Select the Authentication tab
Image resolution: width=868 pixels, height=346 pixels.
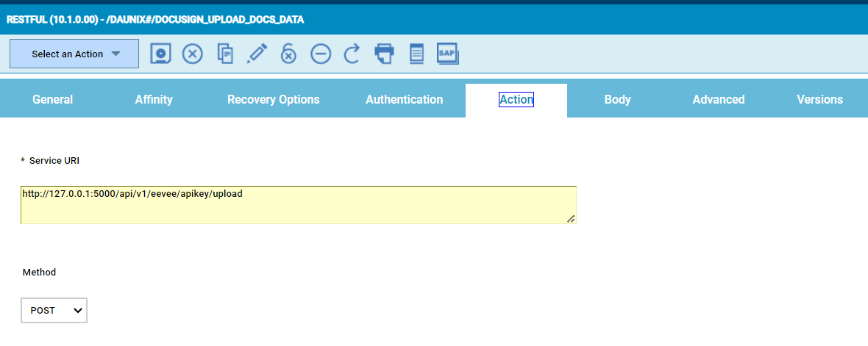404,99
